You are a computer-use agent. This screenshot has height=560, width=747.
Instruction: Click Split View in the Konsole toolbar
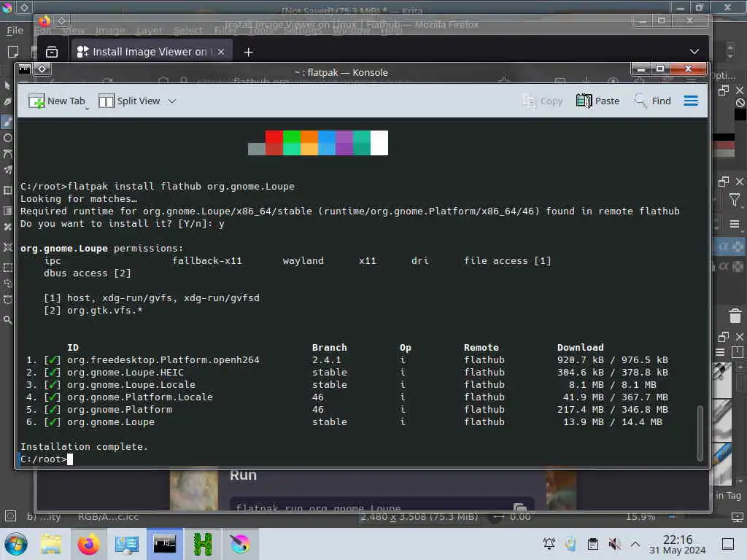(x=130, y=101)
